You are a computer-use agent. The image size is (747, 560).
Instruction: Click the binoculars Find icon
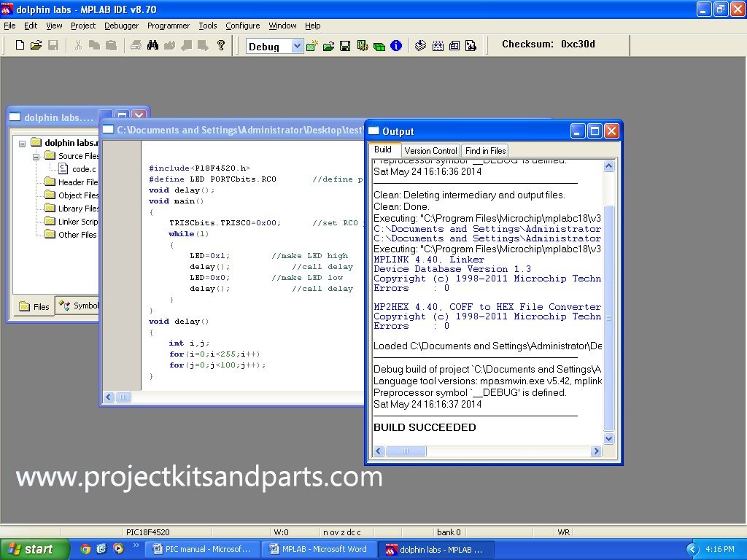(153, 45)
